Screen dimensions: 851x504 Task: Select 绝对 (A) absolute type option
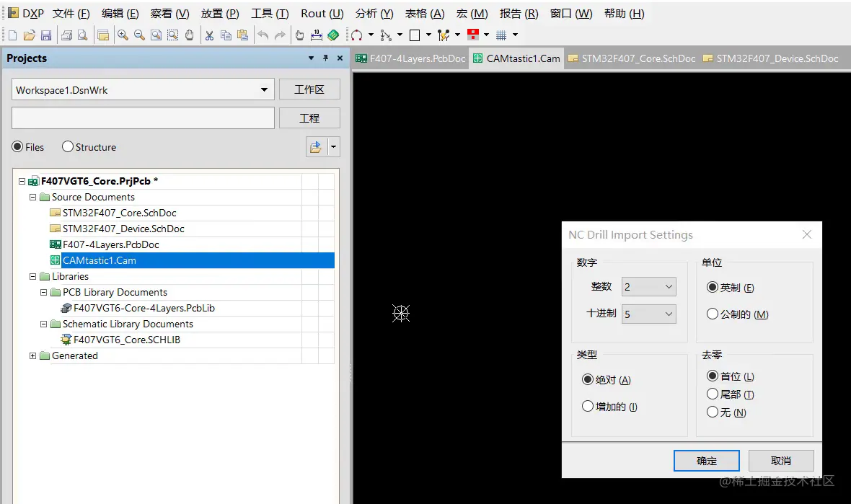(x=587, y=379)
